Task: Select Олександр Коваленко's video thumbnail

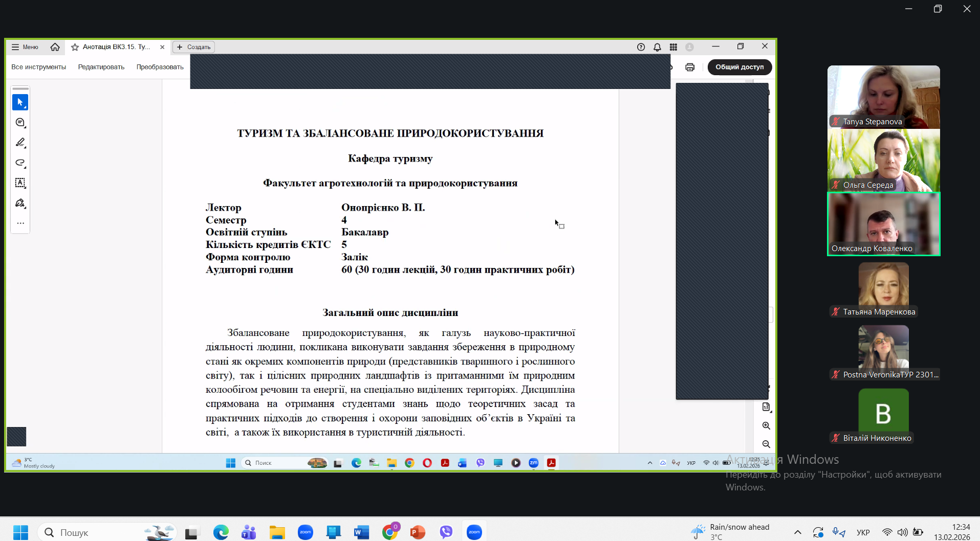Action: [883, 223]
